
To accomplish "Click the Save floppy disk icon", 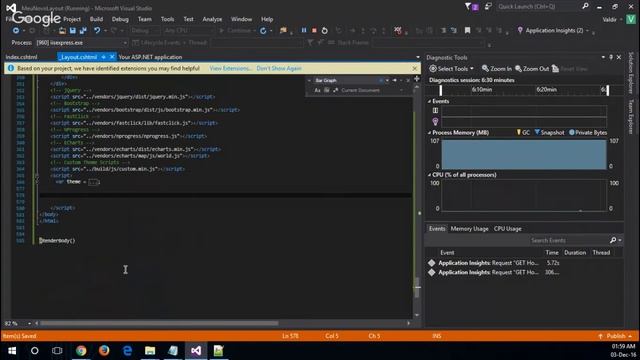I will (x=73, y=31).
